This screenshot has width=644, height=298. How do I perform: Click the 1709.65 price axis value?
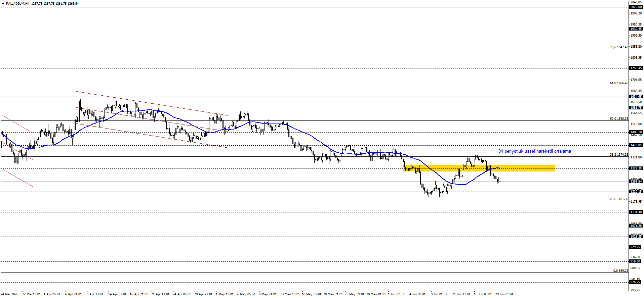[636, 80]
